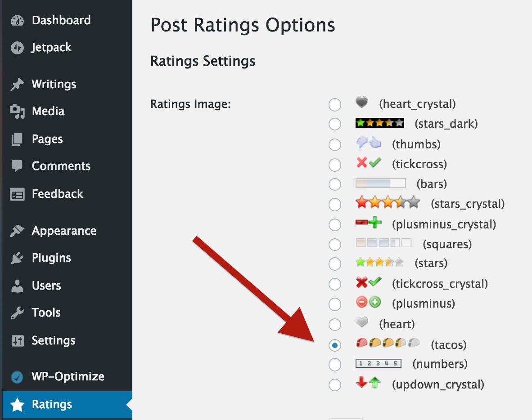Screen dimensions: 532x420
Task: Click the Jetpack lightning icon
Action: [x=17, y=48]
